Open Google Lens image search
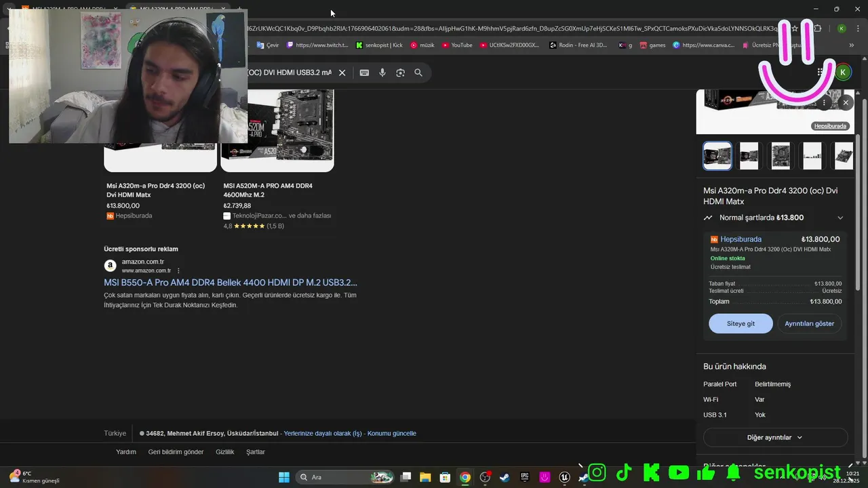Image resolution: width=868 pixels, height=488 pixels. point(400,73)
